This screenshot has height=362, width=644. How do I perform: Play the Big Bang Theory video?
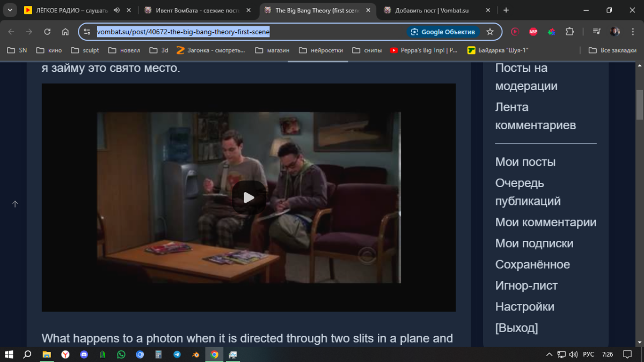click(248, 197)
